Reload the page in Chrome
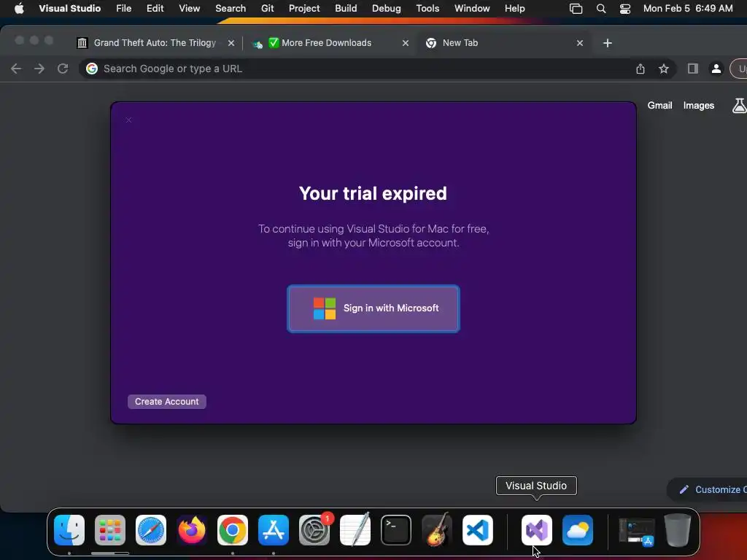 [63, 69]
